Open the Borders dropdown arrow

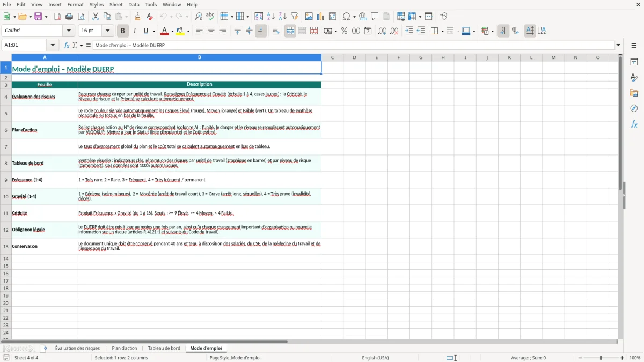tap(442, 31)
